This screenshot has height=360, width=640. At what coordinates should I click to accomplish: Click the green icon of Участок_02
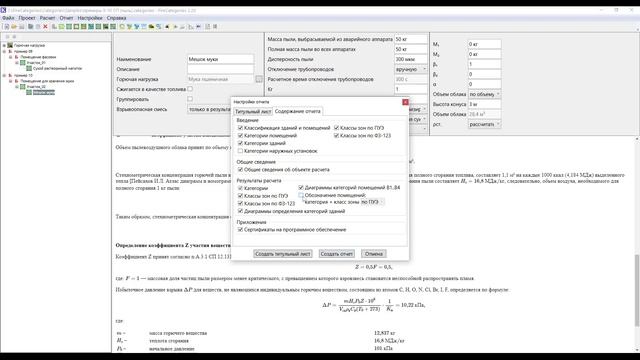click(23, 87)
